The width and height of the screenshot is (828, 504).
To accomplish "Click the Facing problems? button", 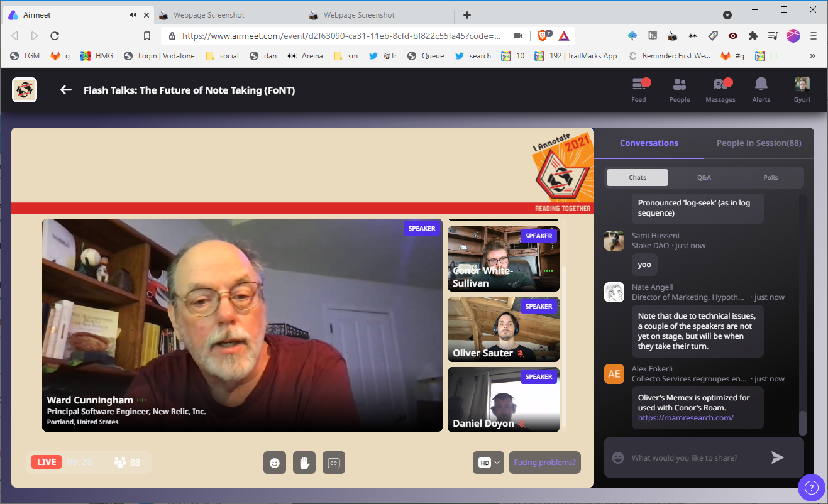I will click(x=544, y=463).
